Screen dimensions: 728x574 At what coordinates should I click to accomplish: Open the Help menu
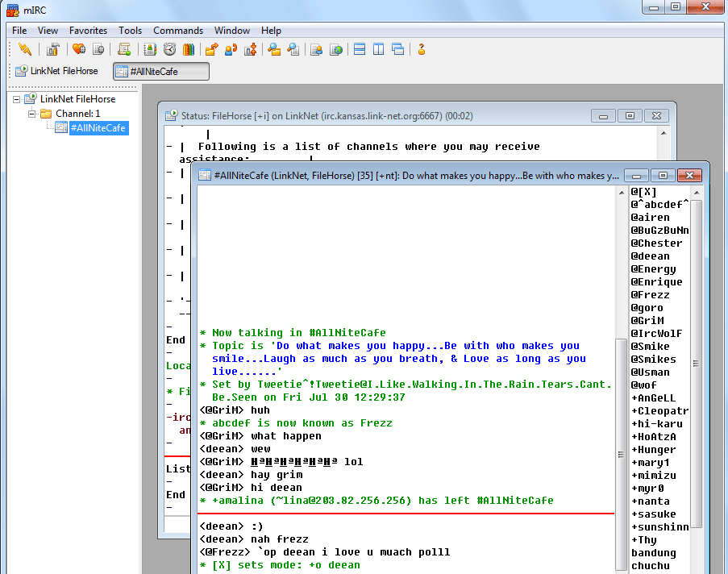pyautogui.click(x=271, y=31)
